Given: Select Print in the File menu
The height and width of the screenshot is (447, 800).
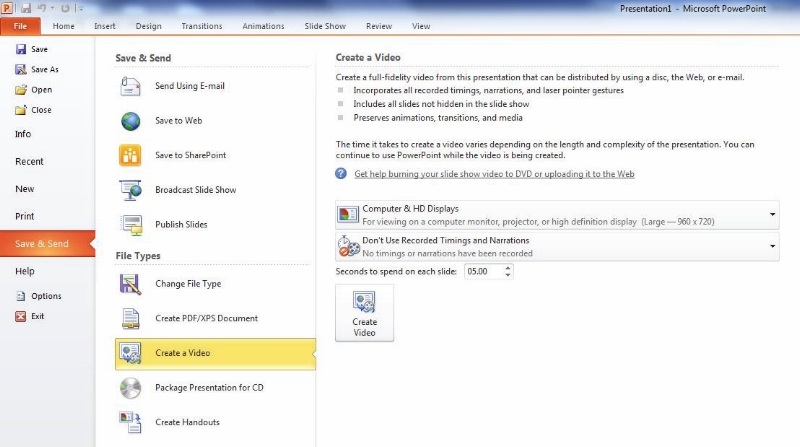Looking at the screenshot, I should click(x=24, y=216).
